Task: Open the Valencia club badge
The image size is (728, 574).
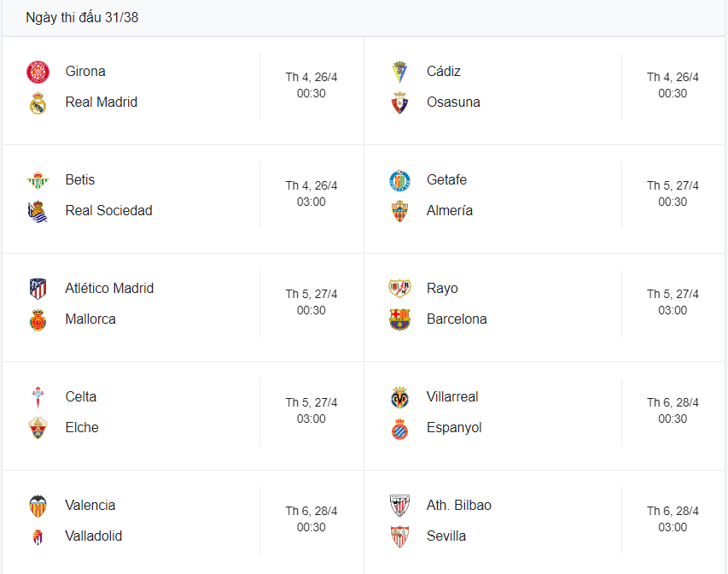Action: 38,505
